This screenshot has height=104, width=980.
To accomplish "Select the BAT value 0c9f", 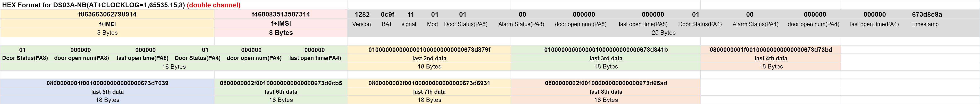I will pos(387,14).
